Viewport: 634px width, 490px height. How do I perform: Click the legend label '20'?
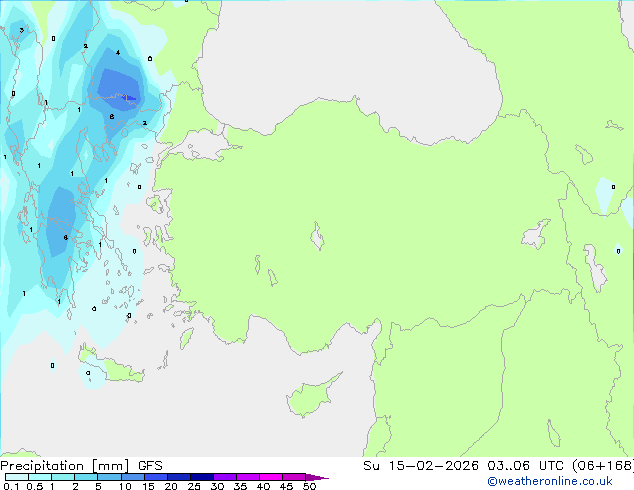coord(171,486)
